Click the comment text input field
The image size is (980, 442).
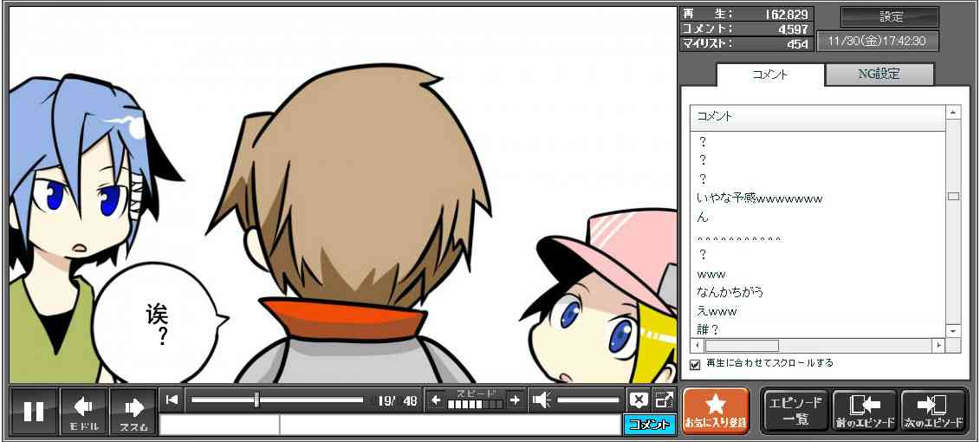pyautogui.click(x=449, y=425)
